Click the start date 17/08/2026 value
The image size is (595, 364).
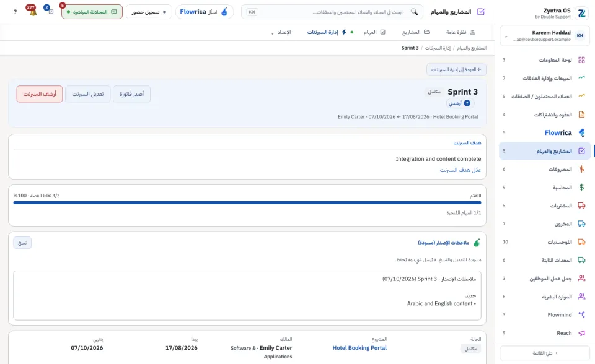click(x=182, y=348)
